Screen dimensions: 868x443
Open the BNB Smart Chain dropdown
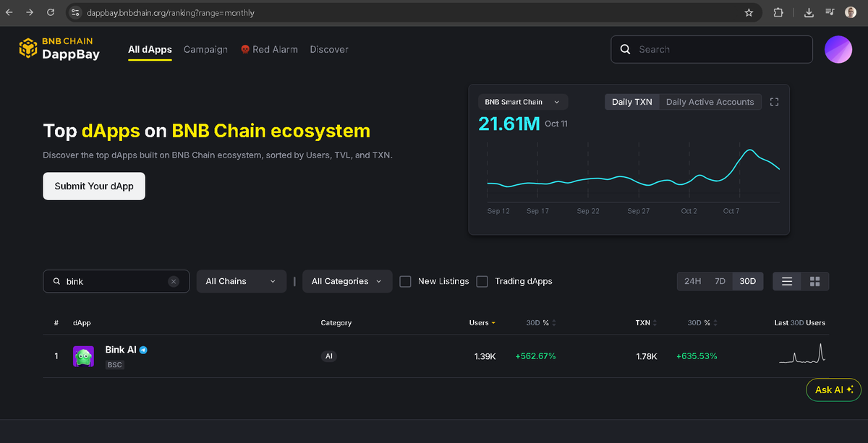[x=522, y=102]
